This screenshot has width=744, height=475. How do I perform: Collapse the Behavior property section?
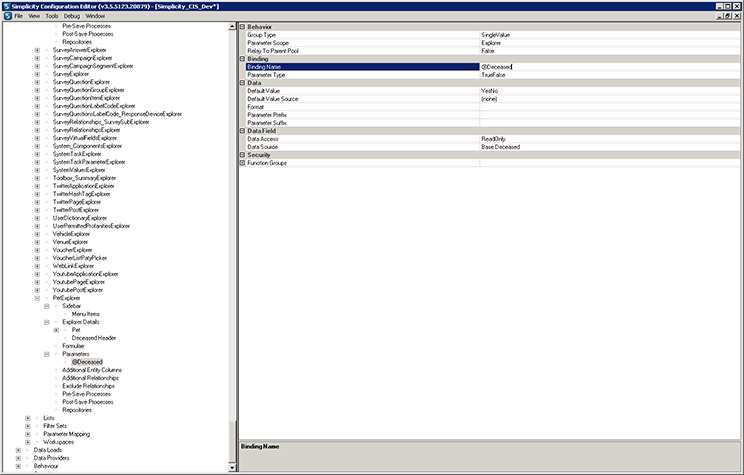click(242, 27)
